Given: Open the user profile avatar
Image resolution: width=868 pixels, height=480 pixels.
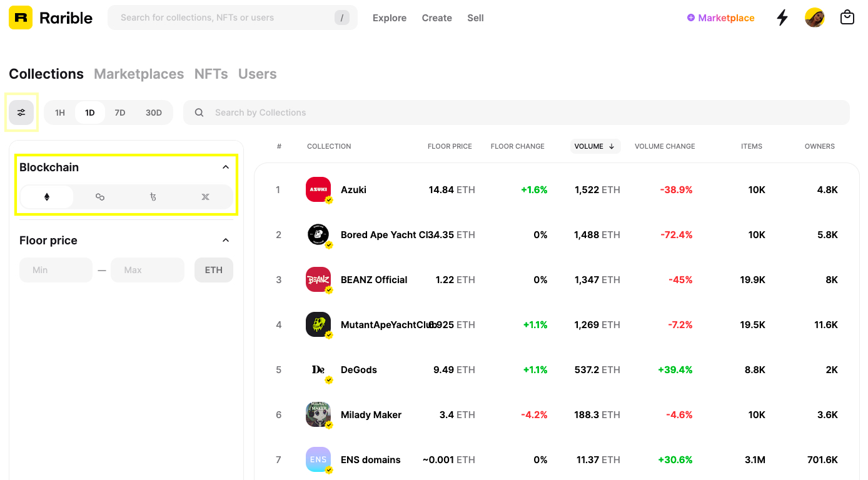Looking at the screenshot, I should coord(815,17).
